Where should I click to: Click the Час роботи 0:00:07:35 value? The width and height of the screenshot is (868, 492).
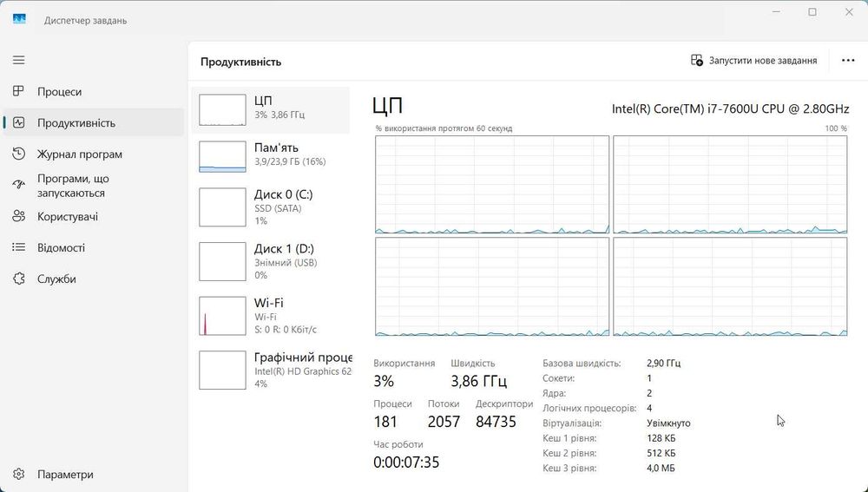click(406, 462)
